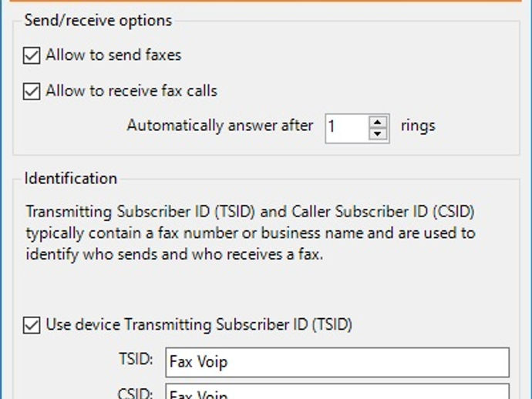532x399 pixels.
Task: Click the 'TSID:' field label
Action: pos(136,360)
